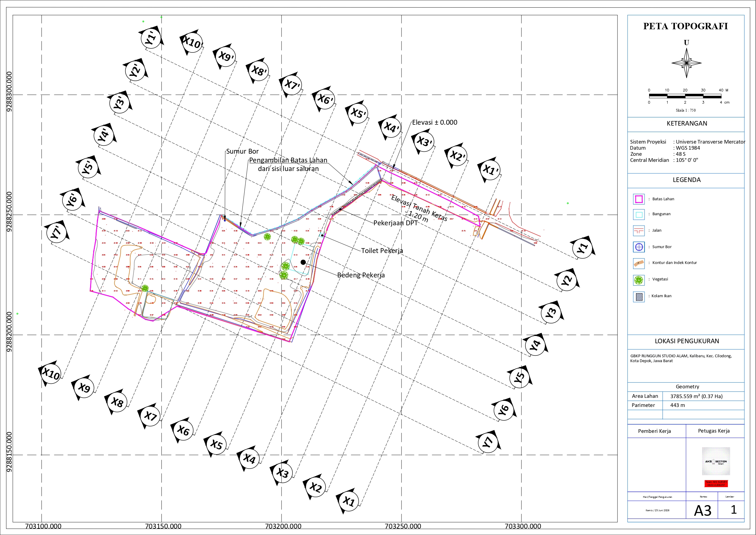This screenshot has width=756, height=535.
Task: Click the 'Elevasi ± 0.000' annotation
Action: pos(435,122)
